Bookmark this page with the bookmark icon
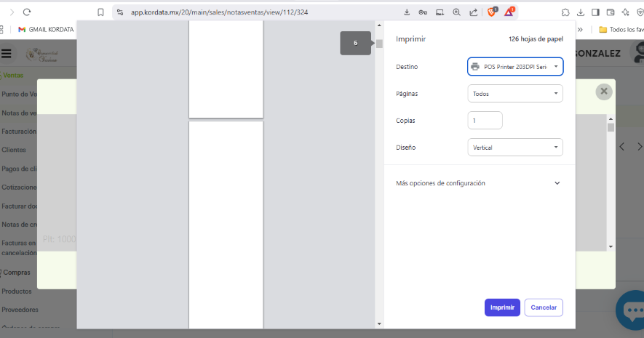Screen dimensions: 644x338 click(100, 12)
